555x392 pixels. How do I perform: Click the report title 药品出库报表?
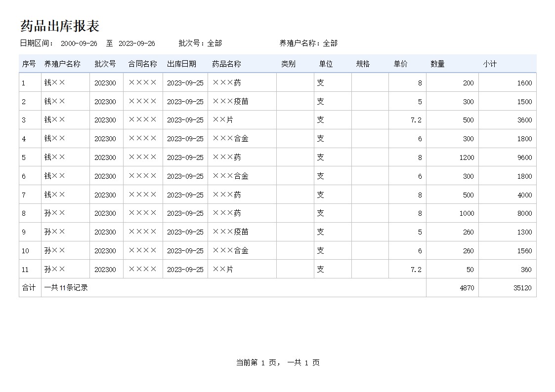tap(60, 26)
